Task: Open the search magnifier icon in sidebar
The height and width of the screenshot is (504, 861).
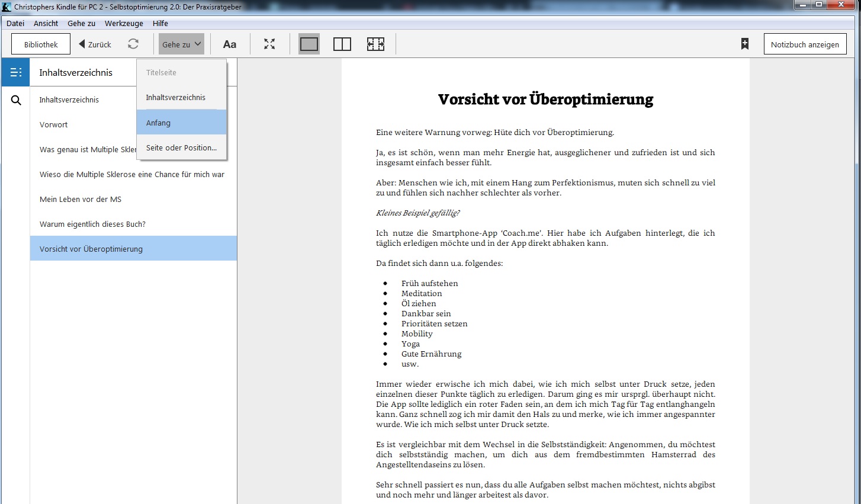Action: coord(16,100)
